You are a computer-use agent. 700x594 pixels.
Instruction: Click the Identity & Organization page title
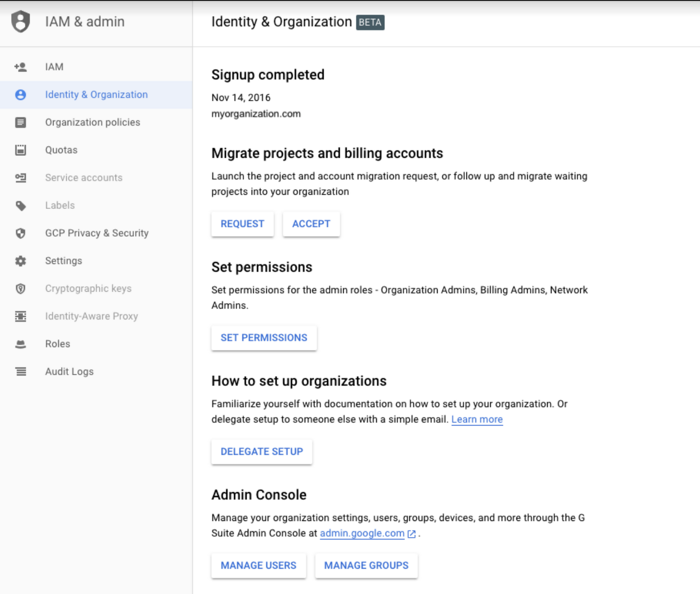282,22
